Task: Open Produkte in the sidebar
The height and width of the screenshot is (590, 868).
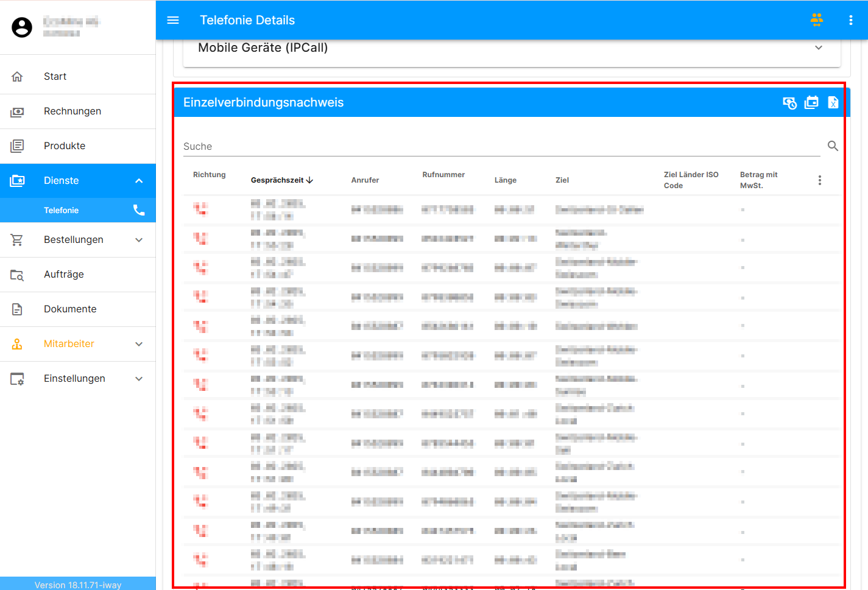Action: click(78, 146)
